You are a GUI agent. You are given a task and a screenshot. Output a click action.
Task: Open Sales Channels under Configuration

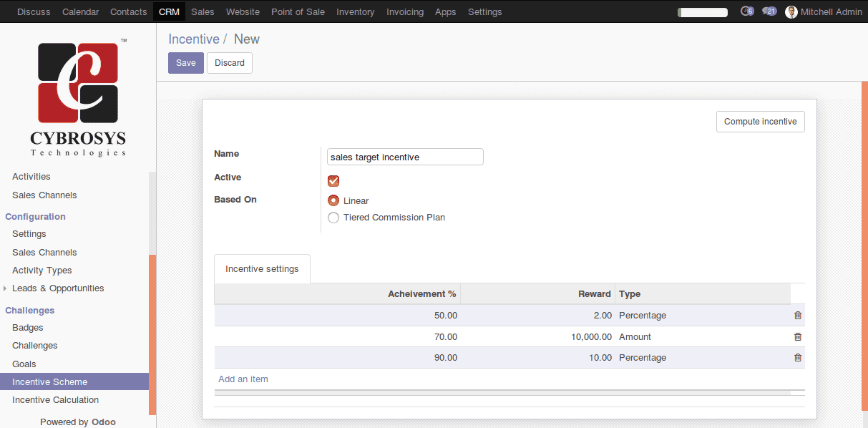(x=44, y=253)
